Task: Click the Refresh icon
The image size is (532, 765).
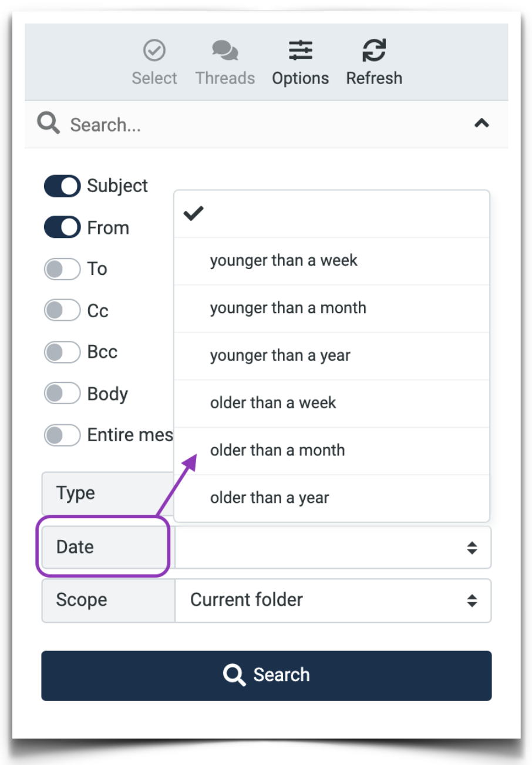Action: tap(374, 50)
